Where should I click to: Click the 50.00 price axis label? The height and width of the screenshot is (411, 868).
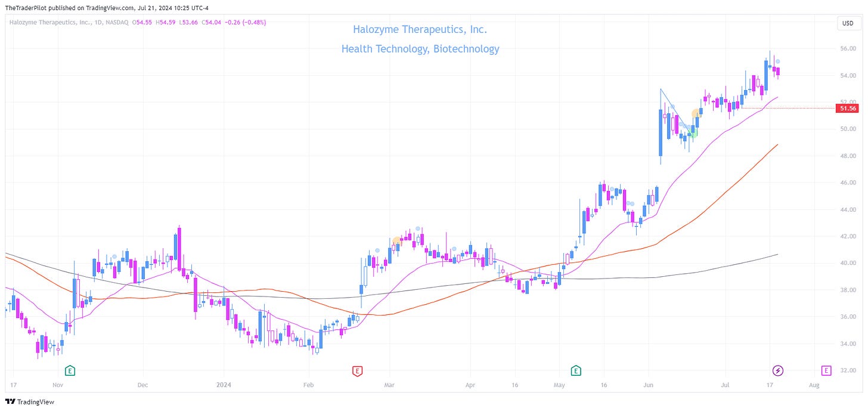(848, 129)
